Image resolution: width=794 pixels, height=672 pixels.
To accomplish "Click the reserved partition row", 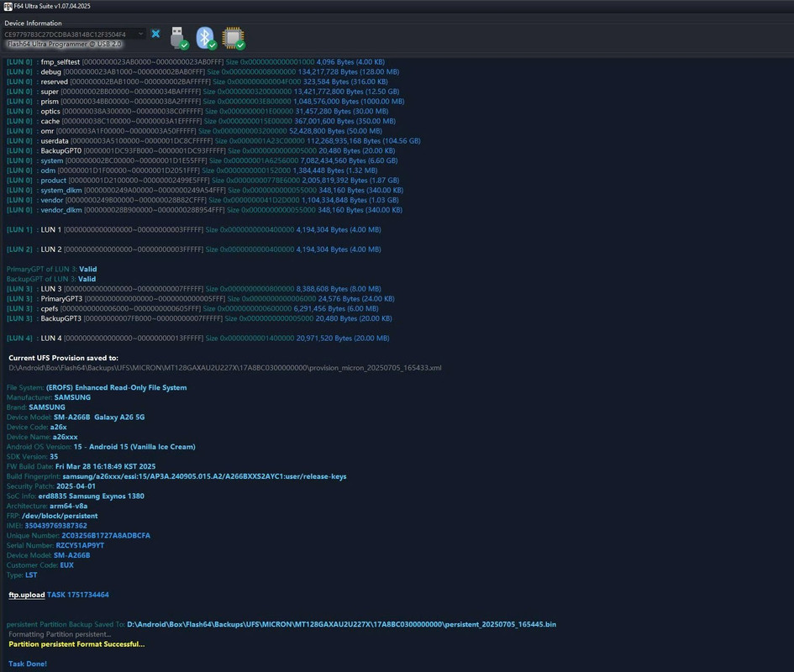I will [197, 81].
